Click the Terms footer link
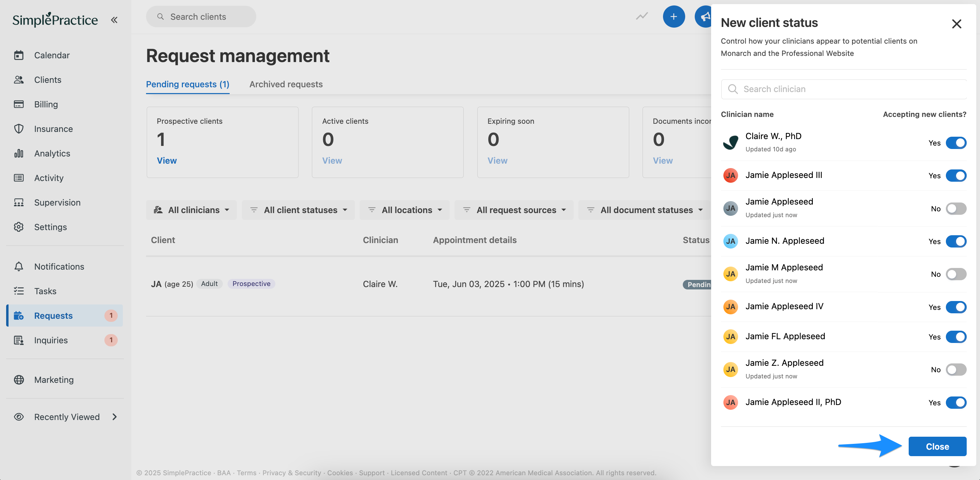The image size is (980, 480). point(246,473)
